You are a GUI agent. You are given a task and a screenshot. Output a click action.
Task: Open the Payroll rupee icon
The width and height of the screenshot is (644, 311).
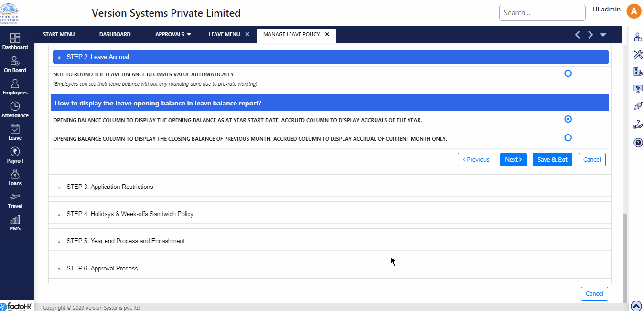coord(15,154)
